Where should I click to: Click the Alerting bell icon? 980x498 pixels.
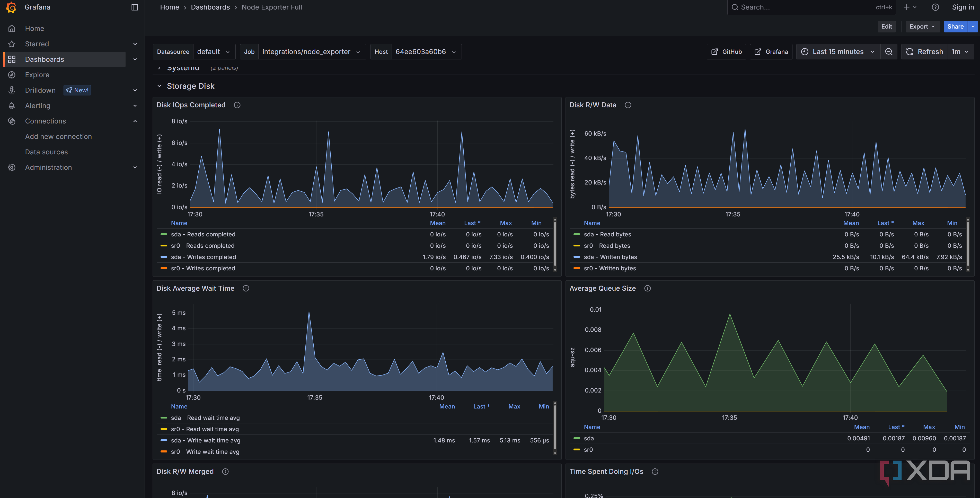(x=12, y=106)
